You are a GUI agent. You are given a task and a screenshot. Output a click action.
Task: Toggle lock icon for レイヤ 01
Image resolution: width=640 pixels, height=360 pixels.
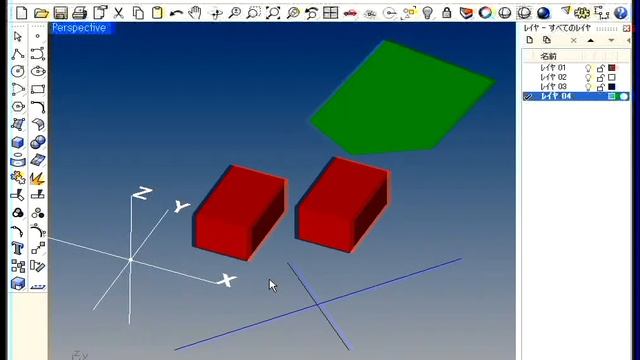point(600,68)
